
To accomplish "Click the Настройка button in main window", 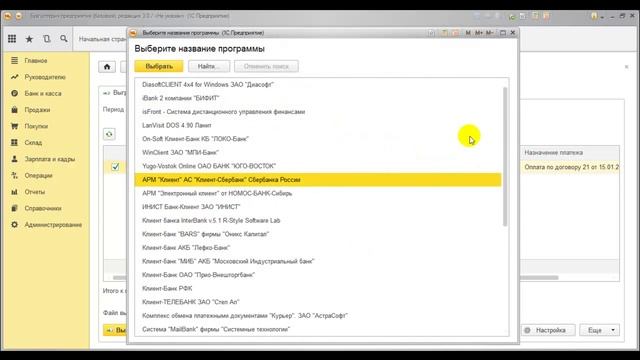I will click(x=548, y=330).
